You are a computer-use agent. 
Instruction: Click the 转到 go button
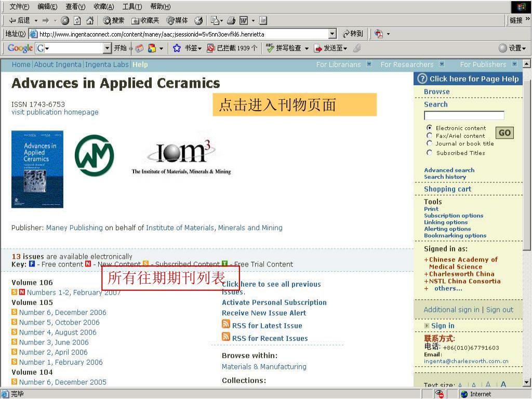pyautogui.click(x=353, y=34)
